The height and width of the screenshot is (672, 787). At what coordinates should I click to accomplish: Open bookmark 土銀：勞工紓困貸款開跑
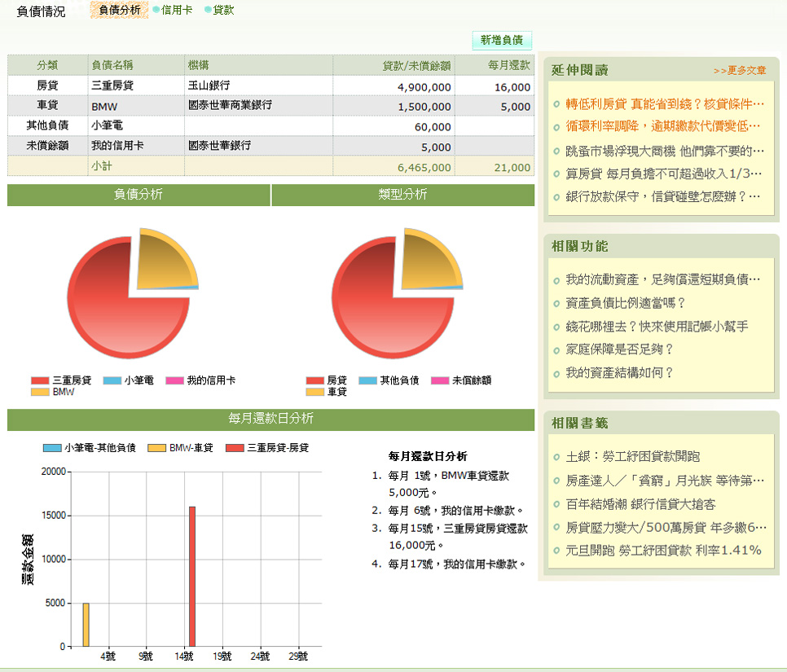tap(632, 457)
